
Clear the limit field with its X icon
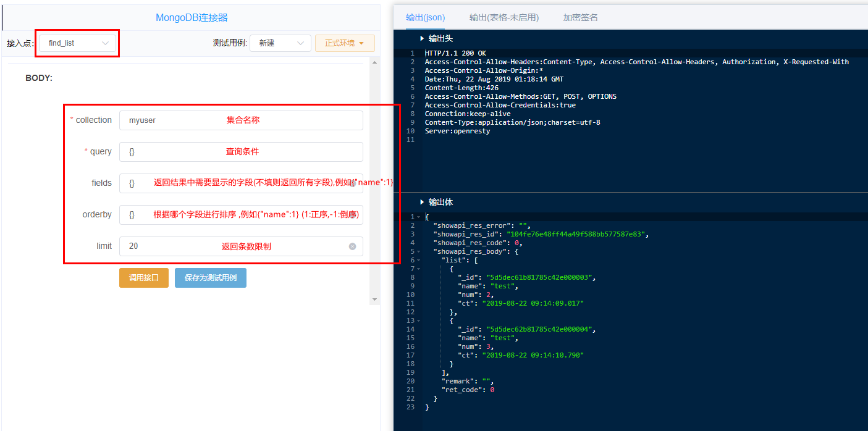coord(352,246)
